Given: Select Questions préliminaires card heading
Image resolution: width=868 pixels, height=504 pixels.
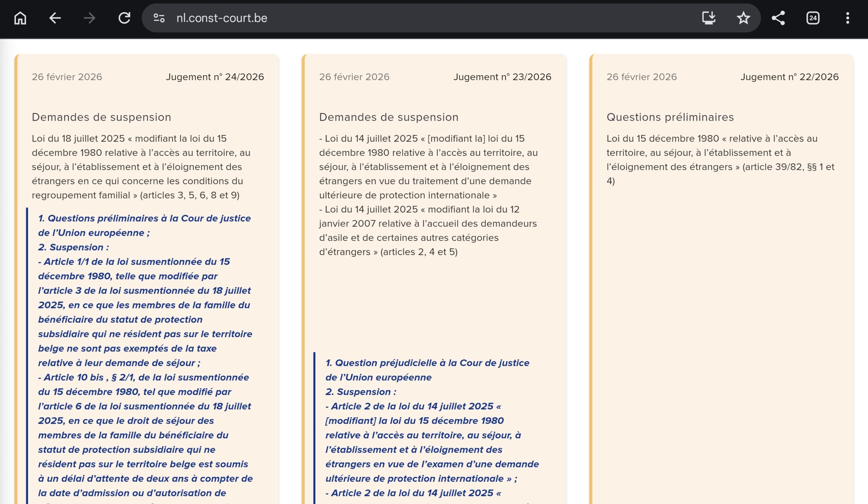Looking at the screenshot, I should [x=670, y=117].
